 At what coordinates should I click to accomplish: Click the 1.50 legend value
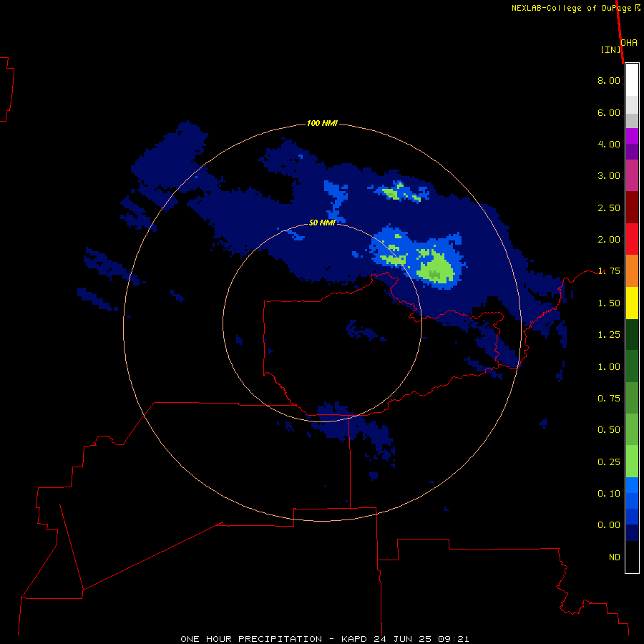click(x=609, y=303)
